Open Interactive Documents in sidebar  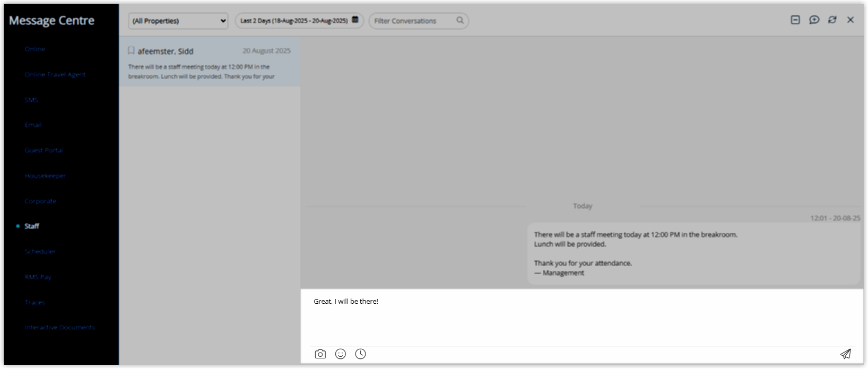(60, 327)
